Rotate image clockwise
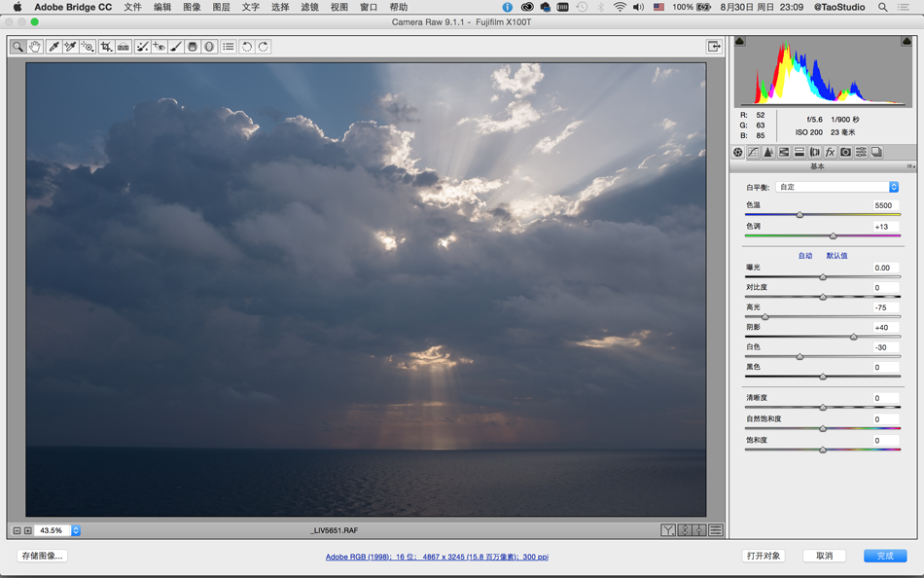 [264, 47]
